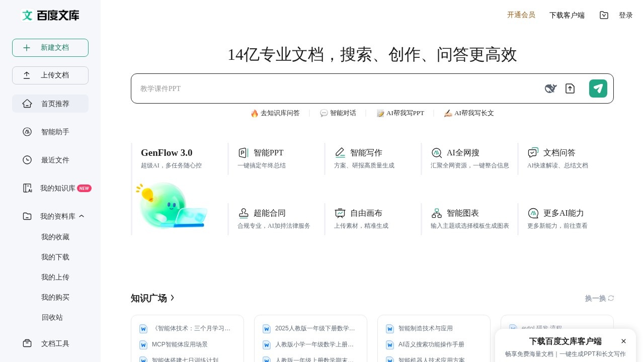This screenshot has height=362, width=644.
Task: Open 自由画布 via its canvas icon
Action: click(x=340, y=213)
